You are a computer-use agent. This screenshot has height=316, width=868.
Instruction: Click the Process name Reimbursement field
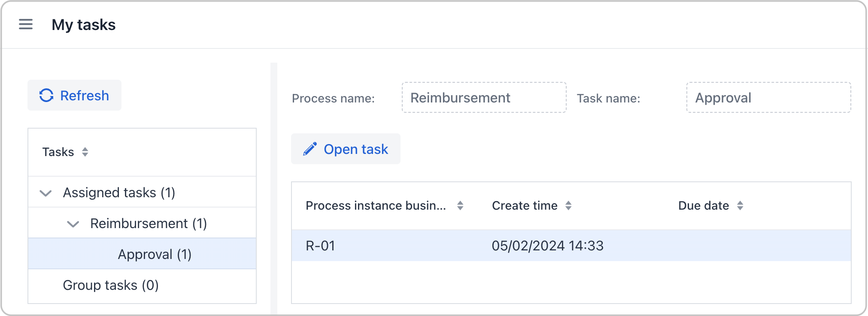(x=484, y=98)
